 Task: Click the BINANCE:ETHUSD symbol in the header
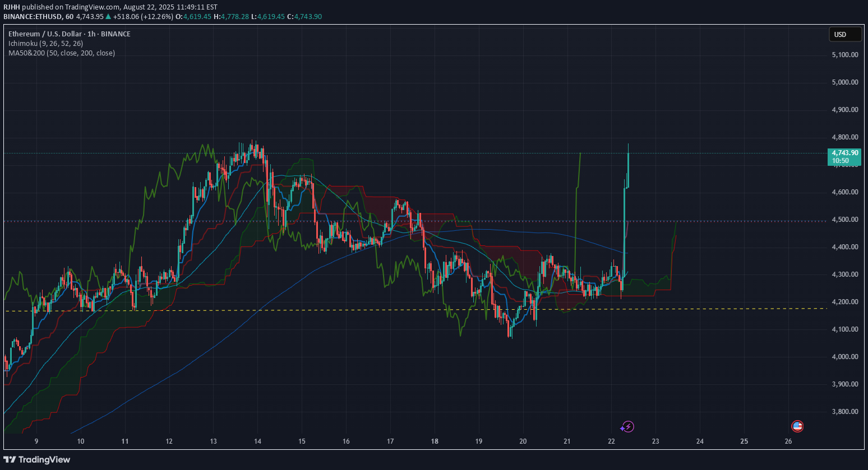[x=33, y=17]
